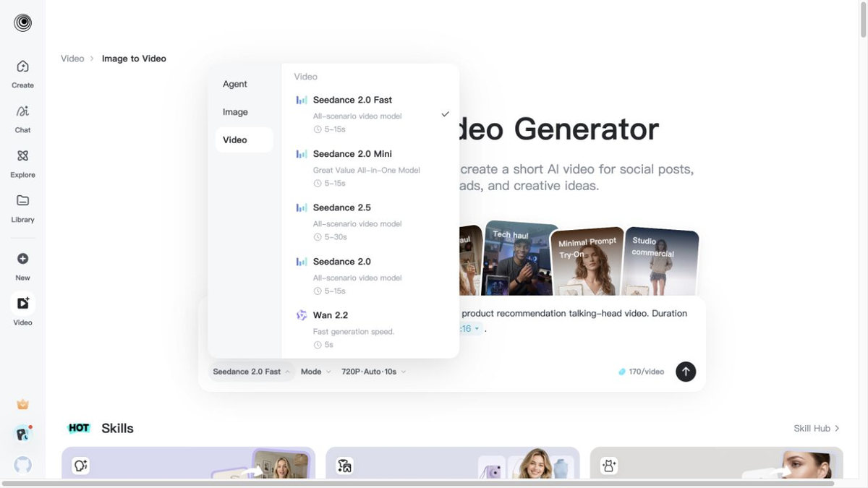
Task: Collapse the Seedance 2.0 Fast model dropdown
Action: (x=252, y=372)
